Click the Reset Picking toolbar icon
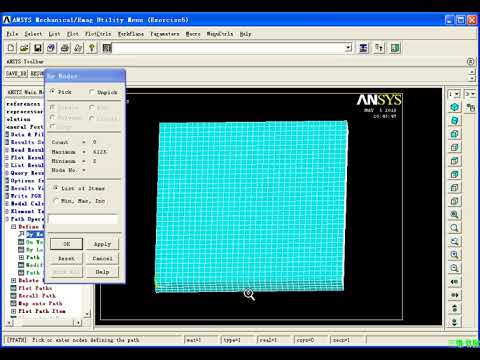 (x=379, y=48)
